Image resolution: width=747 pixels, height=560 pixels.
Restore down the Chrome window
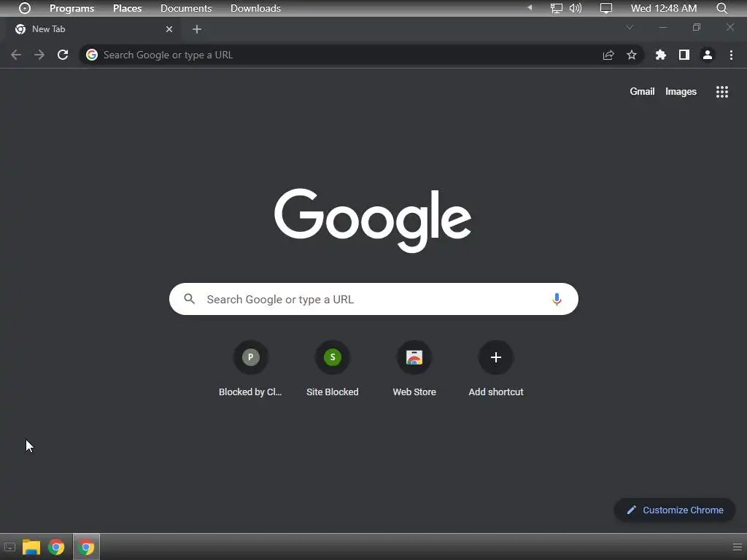[x=697, y=27]
